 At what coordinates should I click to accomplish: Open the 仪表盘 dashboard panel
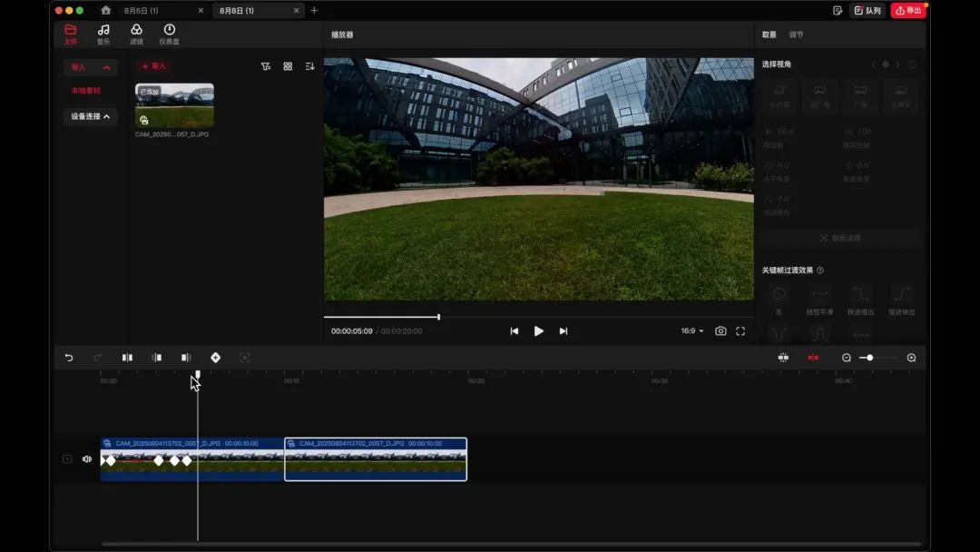pos(169,34)
